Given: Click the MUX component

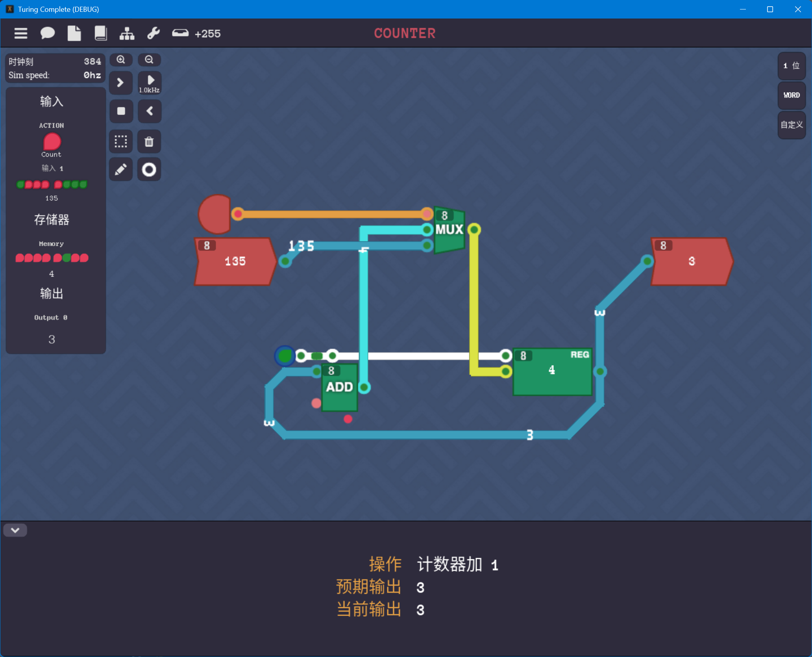Looking at the screenshot, I should pos(449,230).
